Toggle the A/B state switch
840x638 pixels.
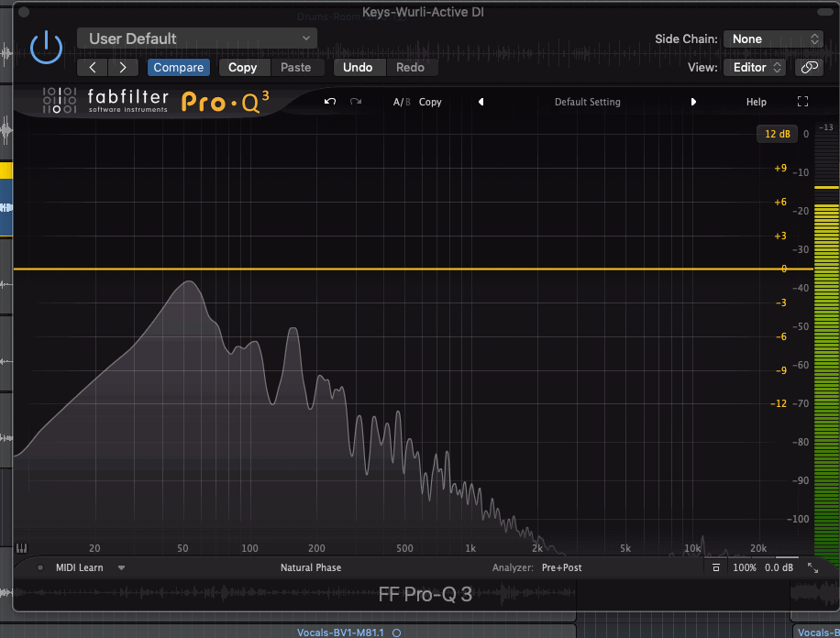tap(402, 102)
